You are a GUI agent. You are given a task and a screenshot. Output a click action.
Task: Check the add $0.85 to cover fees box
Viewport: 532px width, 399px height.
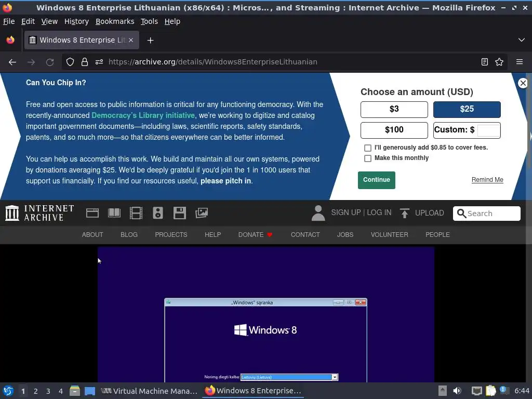367,148
